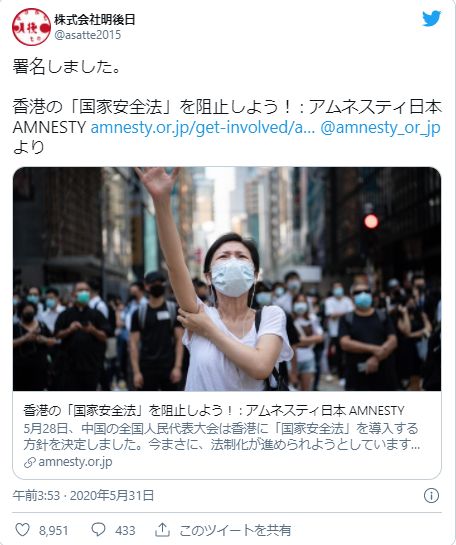Open the 株式会社明後日 profile avatar

pos(32,27)
